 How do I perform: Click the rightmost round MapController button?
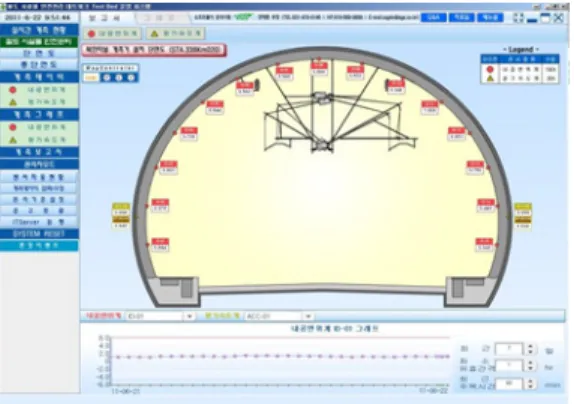coord(131,78)
